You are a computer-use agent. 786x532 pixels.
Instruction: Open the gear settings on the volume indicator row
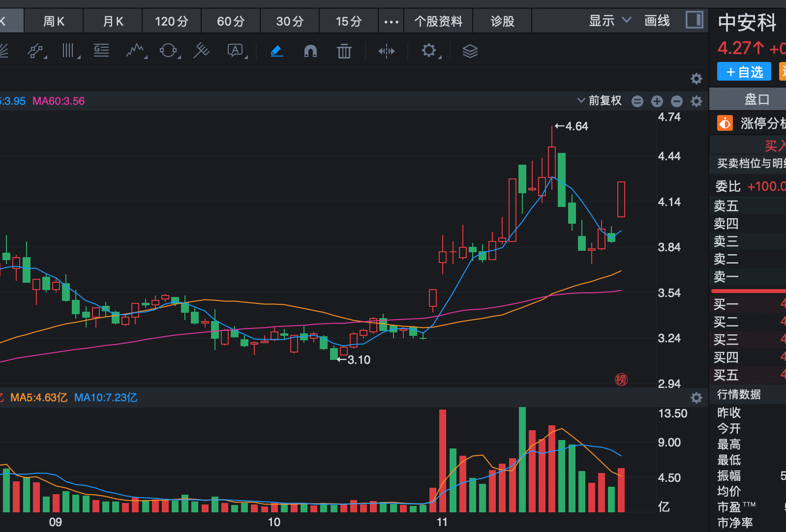pyautogui.click(x=696, y=398)
